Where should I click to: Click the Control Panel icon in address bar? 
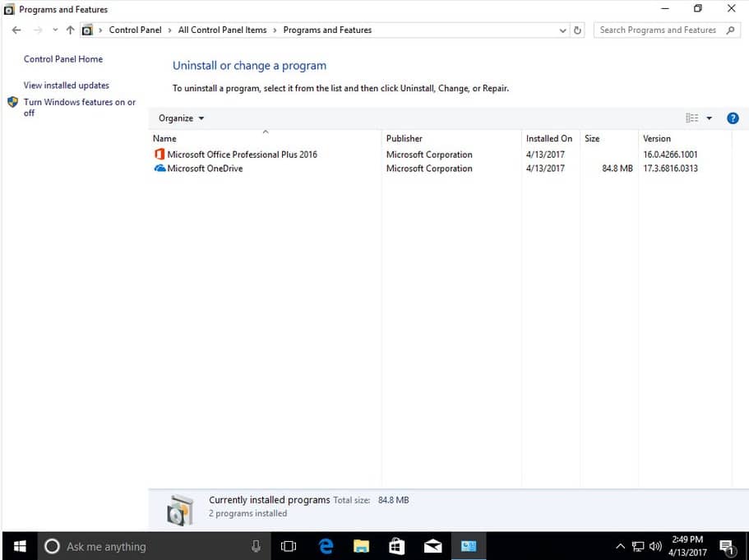[x=87, y=30]
